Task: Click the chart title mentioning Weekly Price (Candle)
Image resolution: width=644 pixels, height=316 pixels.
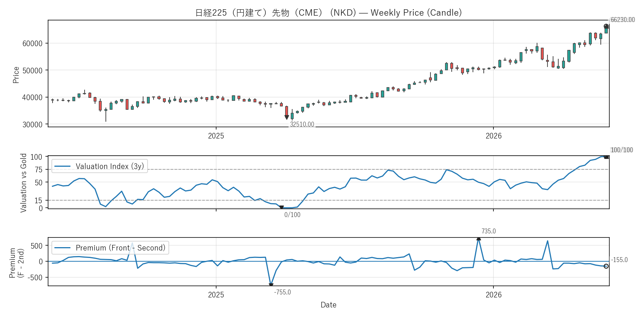Action: 328,13
